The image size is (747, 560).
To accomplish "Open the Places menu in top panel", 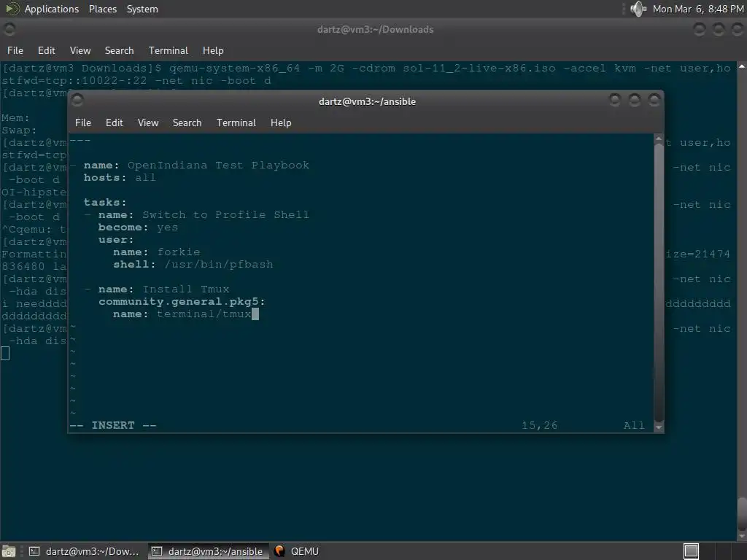I will click(x=102, y=9).
